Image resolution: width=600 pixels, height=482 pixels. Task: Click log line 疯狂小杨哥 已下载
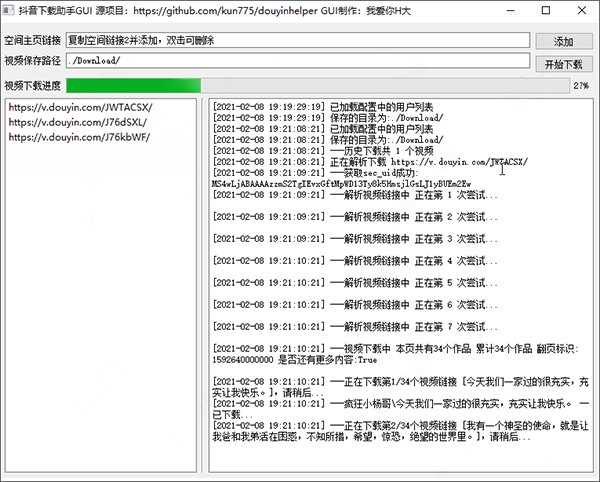pos(400,409)
